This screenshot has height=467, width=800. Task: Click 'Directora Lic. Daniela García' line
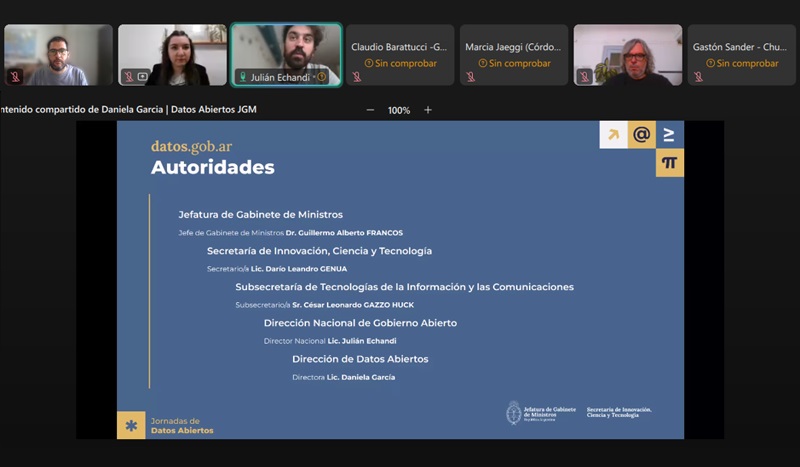coord(343,377)
